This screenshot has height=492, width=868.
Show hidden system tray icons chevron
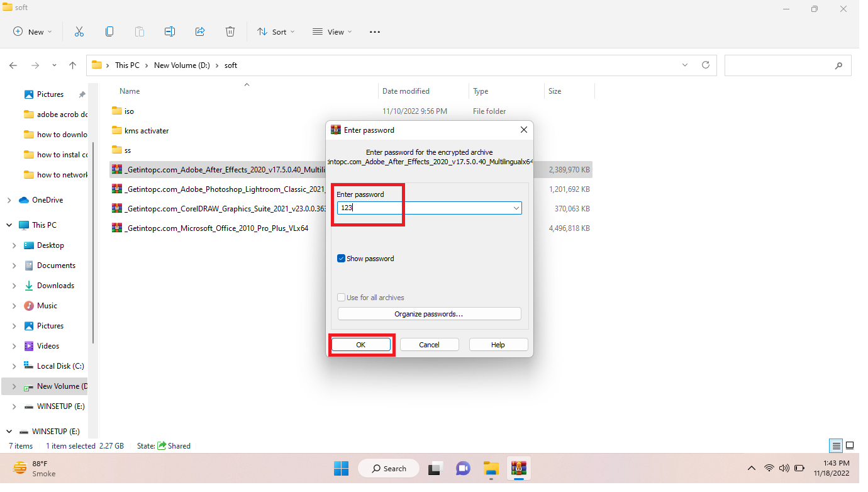click(x=752, y=468)
